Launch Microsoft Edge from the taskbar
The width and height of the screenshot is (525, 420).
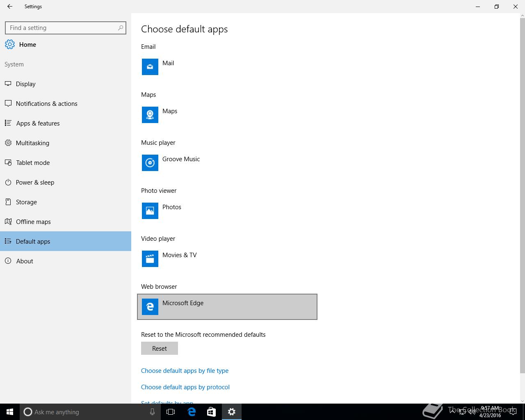tap(191, 412)
